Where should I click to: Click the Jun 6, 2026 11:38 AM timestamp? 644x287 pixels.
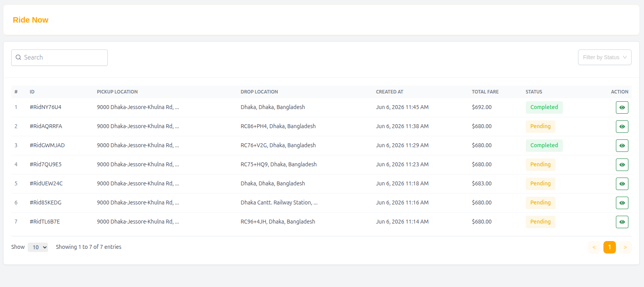click(402, 126)
